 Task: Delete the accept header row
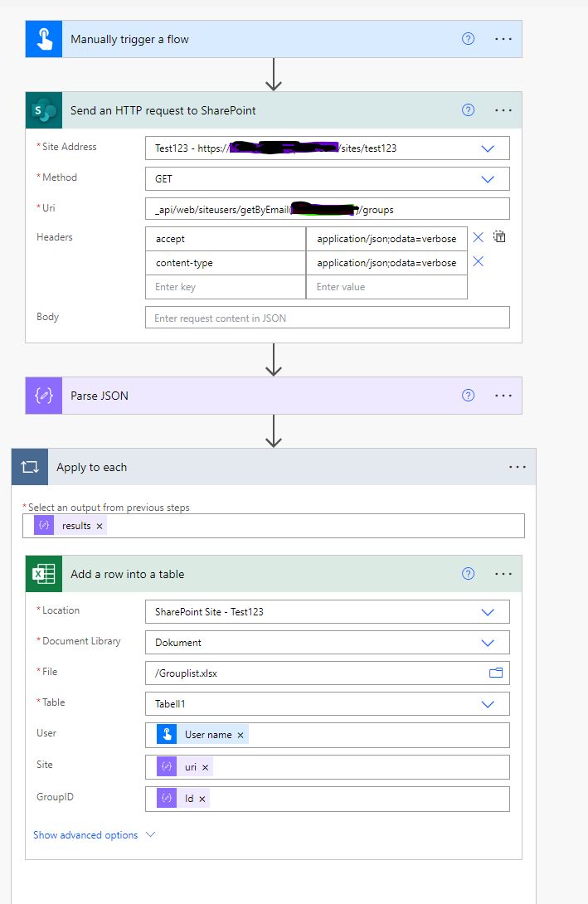pyautogui.click(x=478, y=237)
